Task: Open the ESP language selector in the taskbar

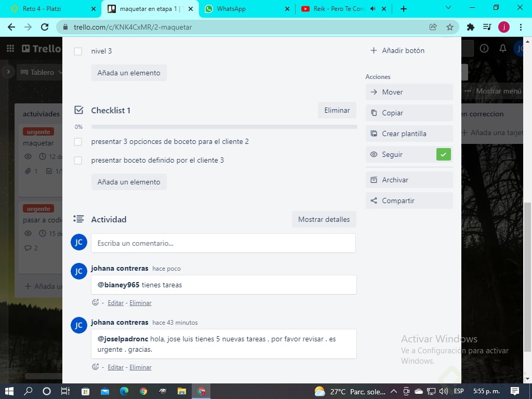Action: pyautogui.click(x=459, y=391)
